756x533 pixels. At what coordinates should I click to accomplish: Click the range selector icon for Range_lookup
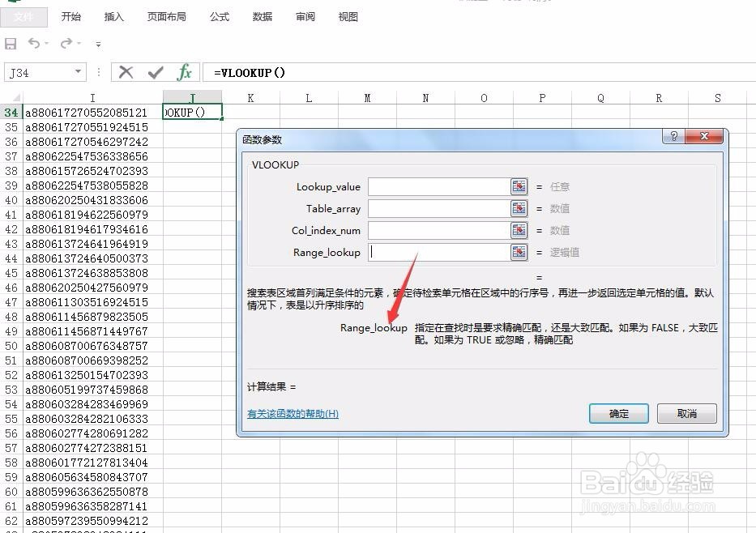click(x=519, y=252)
